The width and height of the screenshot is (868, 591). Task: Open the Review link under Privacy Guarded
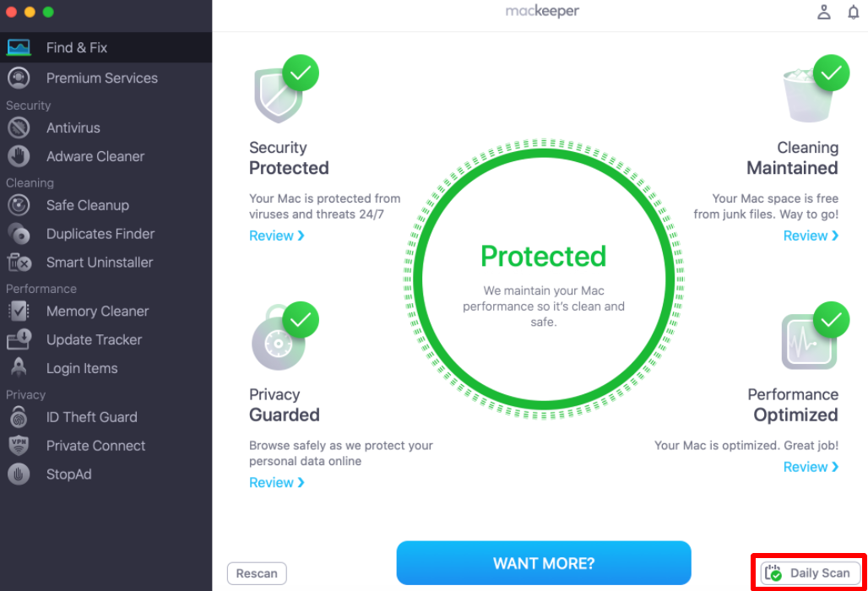277,483
